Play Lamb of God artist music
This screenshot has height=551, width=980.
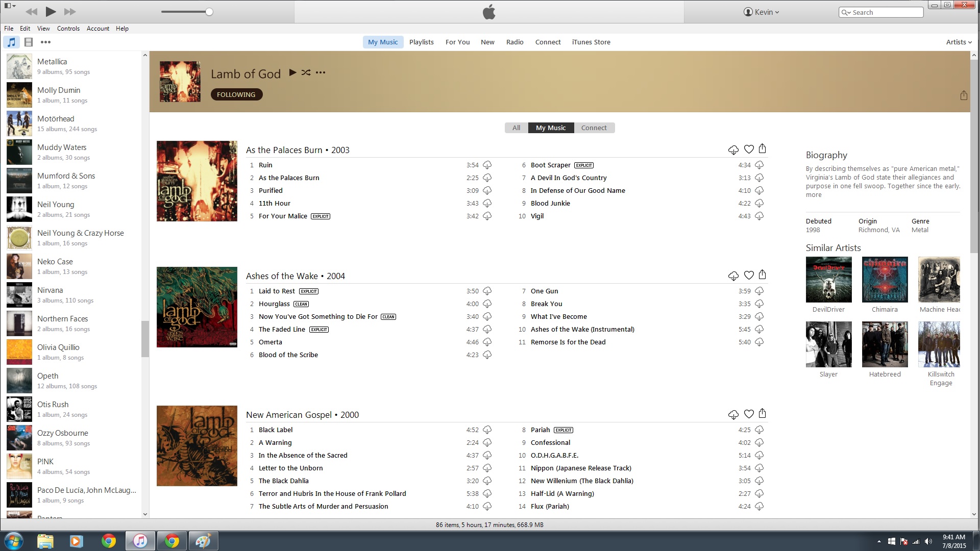pyautogui.click(x=292, y=72)
